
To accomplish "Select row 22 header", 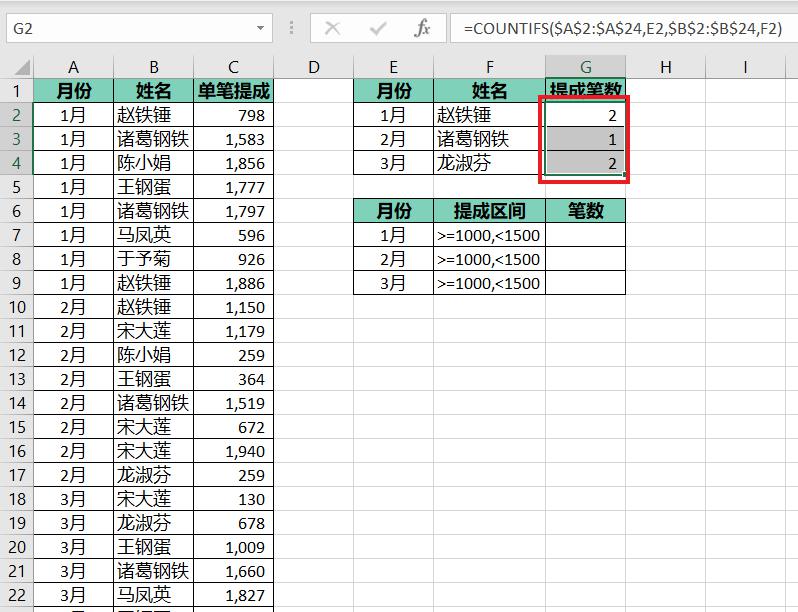I will pyautogui.click(x=17, y=595).
